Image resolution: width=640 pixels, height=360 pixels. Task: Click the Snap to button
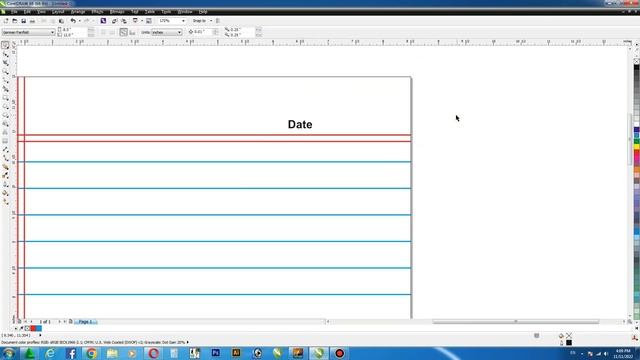click(x=200, y=21)
